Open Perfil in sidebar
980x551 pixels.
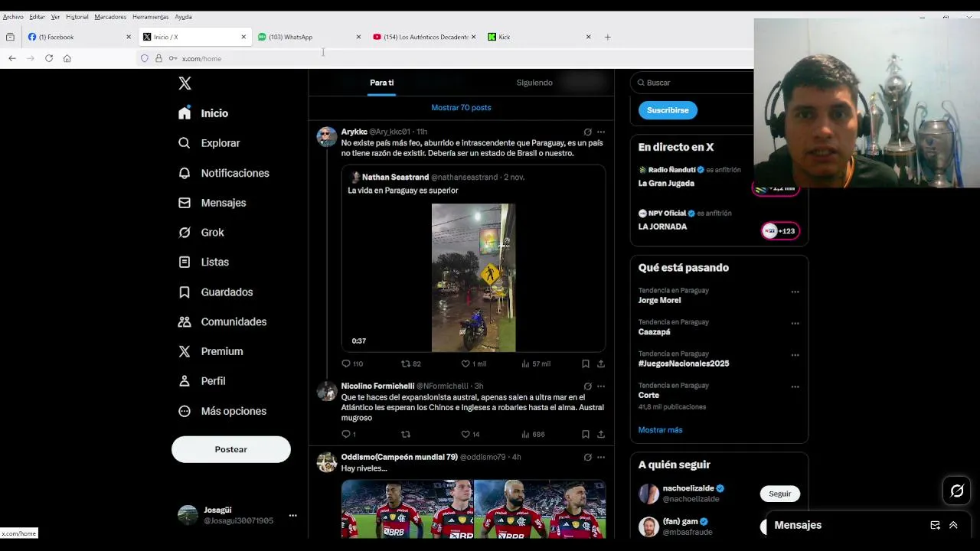click(201, 381)
